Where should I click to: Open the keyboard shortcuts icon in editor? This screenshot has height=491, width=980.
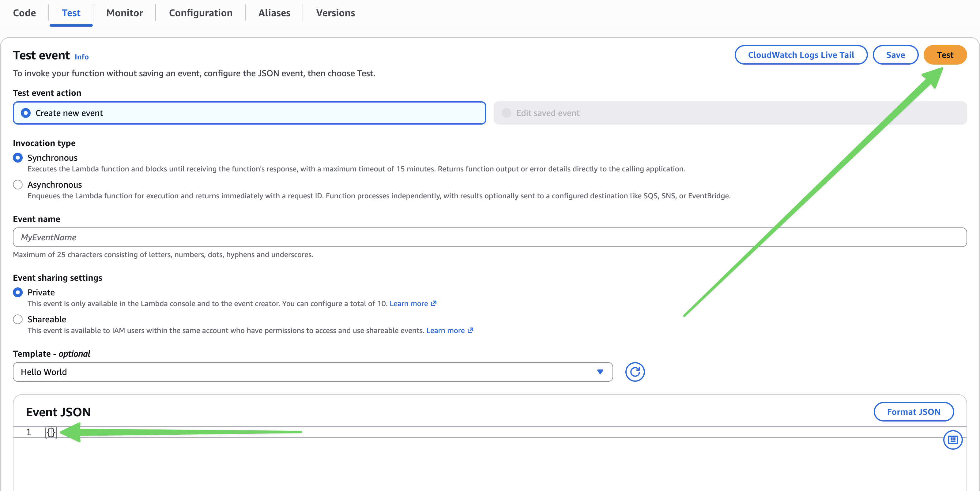click(953, 440)
